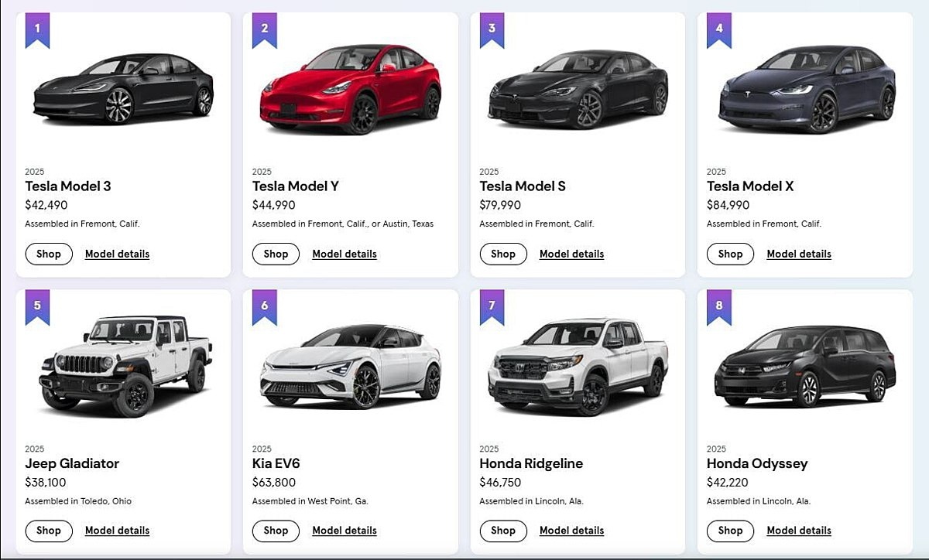Click the rank 8 ribbon badge
The height and width of the screenshot is (560, 929).
pos(719,306)
